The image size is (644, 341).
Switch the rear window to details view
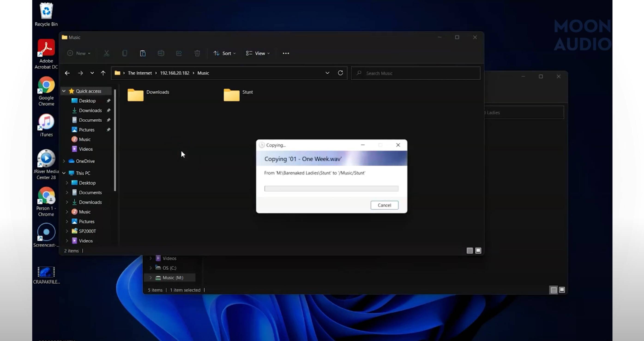[x=554, y=290]
